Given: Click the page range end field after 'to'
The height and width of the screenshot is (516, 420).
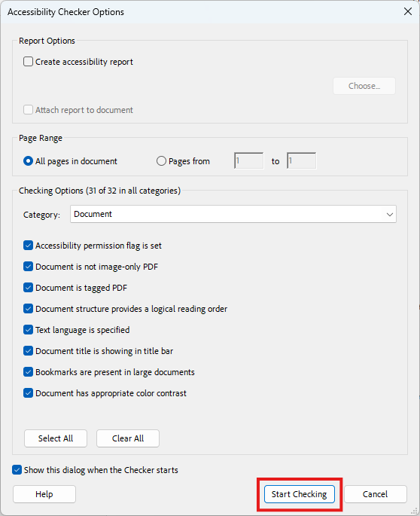Looking at the screenshot, I should [x=301, y=160].
